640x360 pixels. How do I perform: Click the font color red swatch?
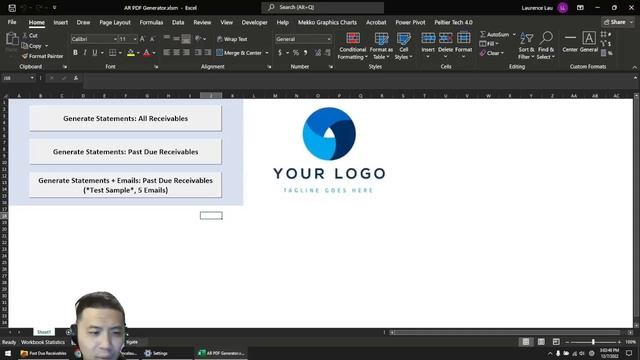[x=147, y=53]
